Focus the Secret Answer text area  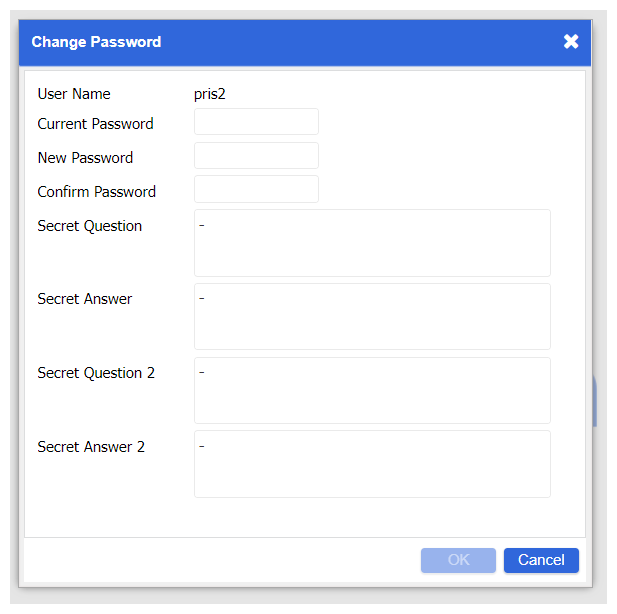tap(372, 317)
